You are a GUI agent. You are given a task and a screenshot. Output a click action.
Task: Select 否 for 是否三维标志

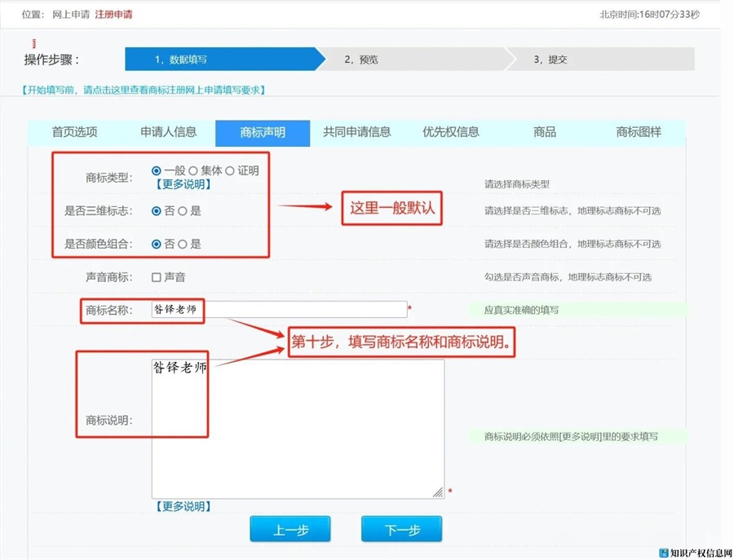tap(157, 211)
